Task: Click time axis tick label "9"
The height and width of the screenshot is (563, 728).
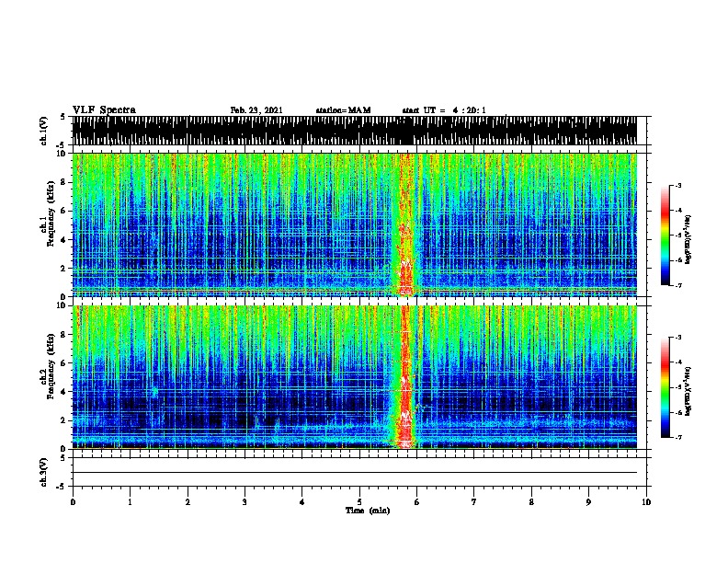Action: (x=588, y=502)
